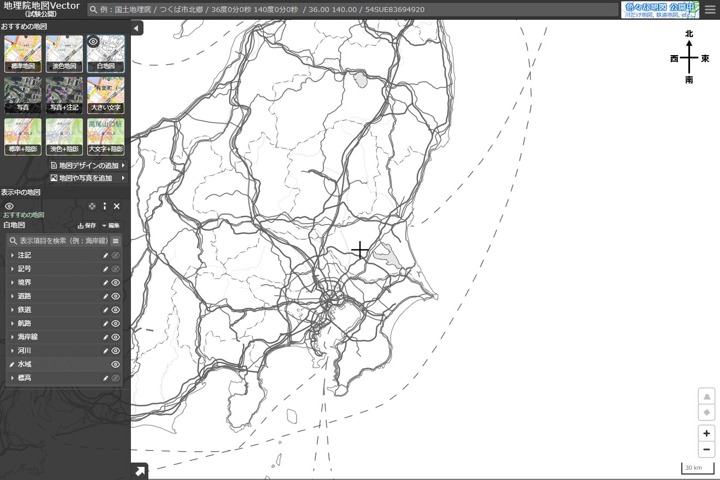720x480 pixels.
Task: Click the pencil edit icon for 道路
Action: click(x=105, y=297)
